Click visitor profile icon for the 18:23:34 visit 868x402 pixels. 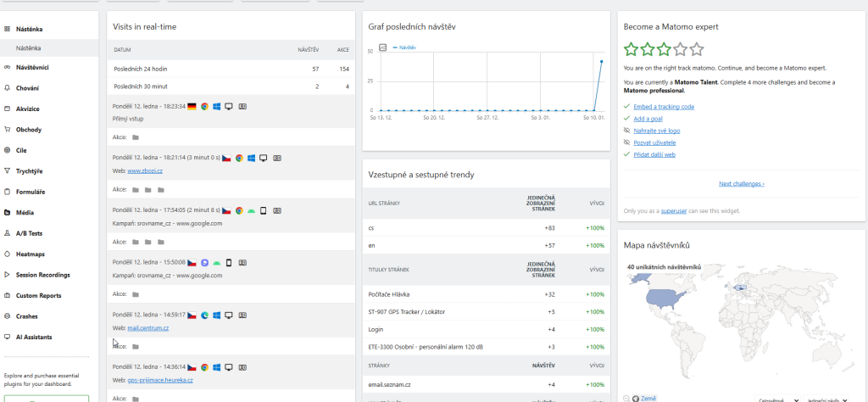click(x=242, y=107)
